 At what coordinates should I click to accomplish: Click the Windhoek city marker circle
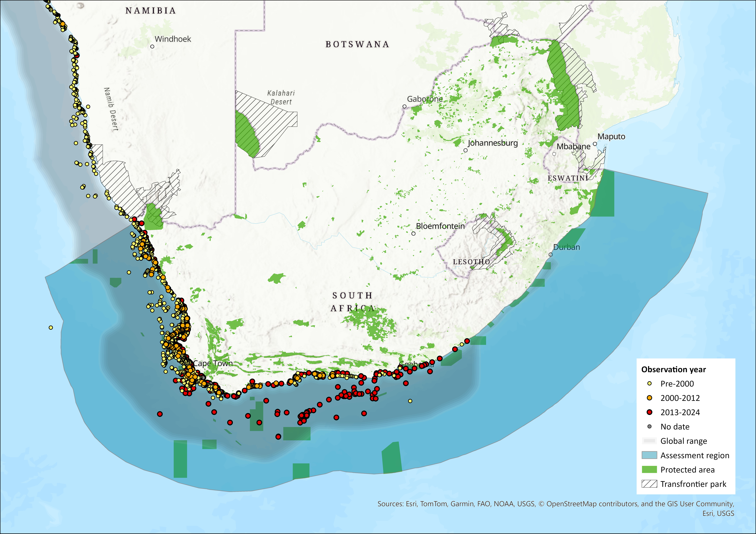tap(152, 46)
